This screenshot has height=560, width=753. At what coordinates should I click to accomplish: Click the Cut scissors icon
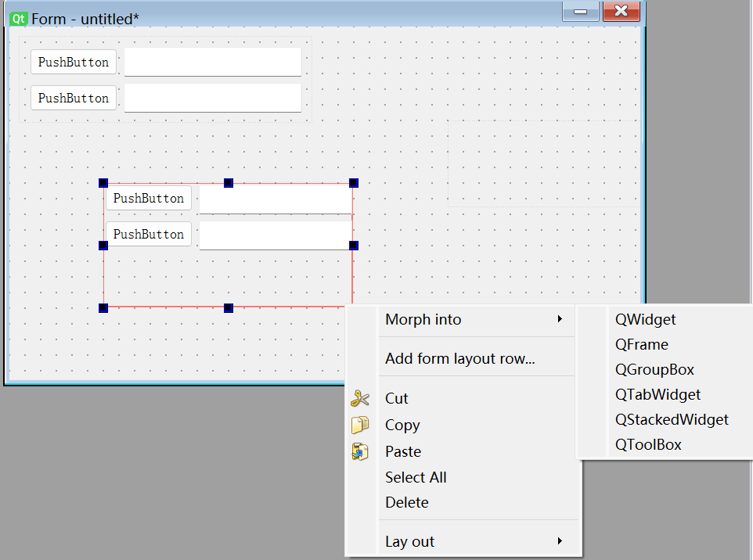(x=360, y=398)
